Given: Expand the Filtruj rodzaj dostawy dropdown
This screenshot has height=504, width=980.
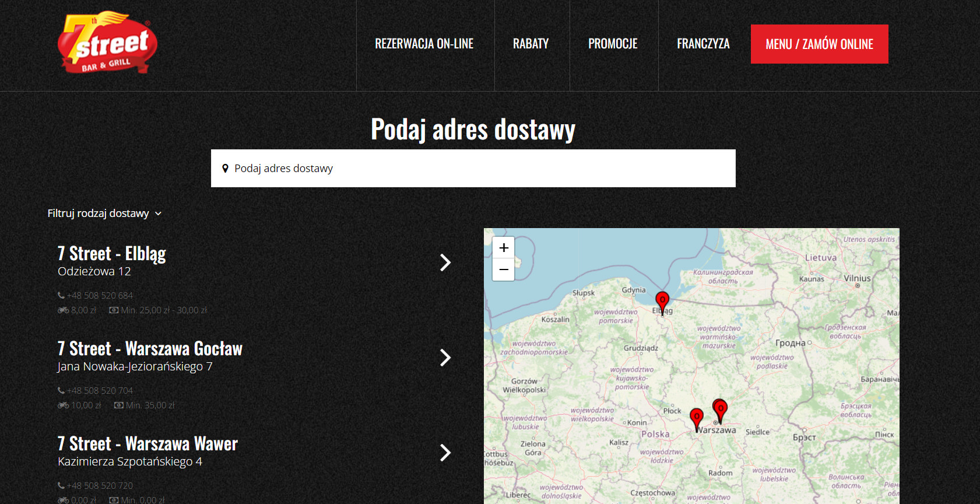Looking at the screenshot, I should pyautogui.click(x=104, y=213).
